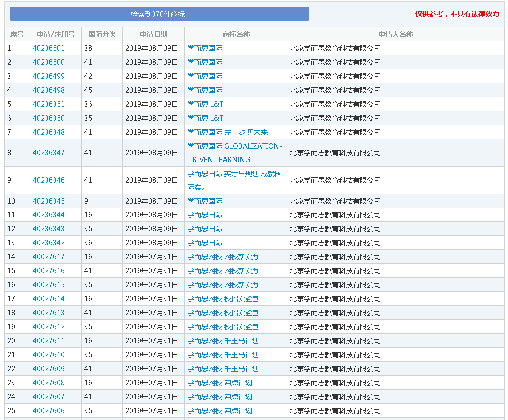Image resolution: width=508 pixels, height=420 pixels.
Task: Open trademark 学而思国际 in row 10
Action: (205, 201)
